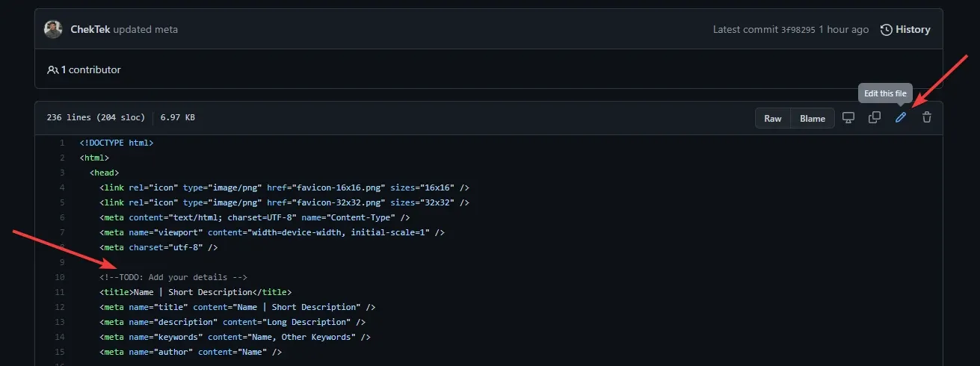This screenshot has height=366, width=980.
Task: Click the '<html>' tag line
Action: click(94, 158)
